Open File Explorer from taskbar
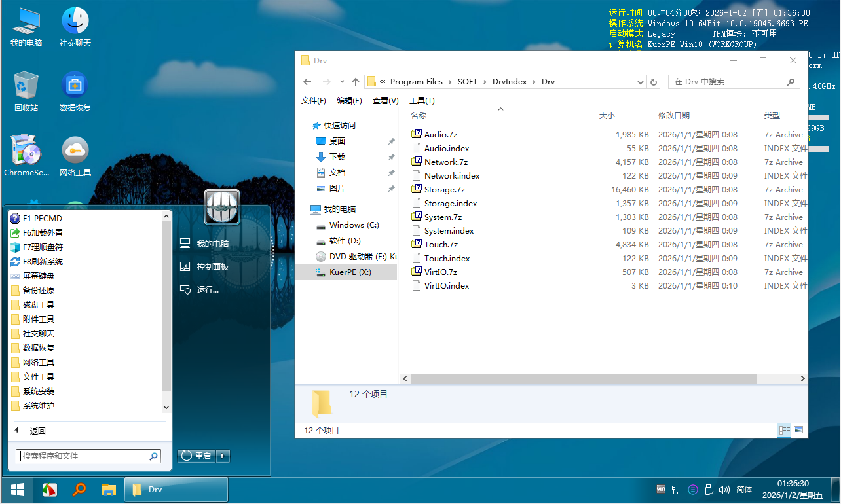Screen dimensions: 841x504 [x=109, y=490]
